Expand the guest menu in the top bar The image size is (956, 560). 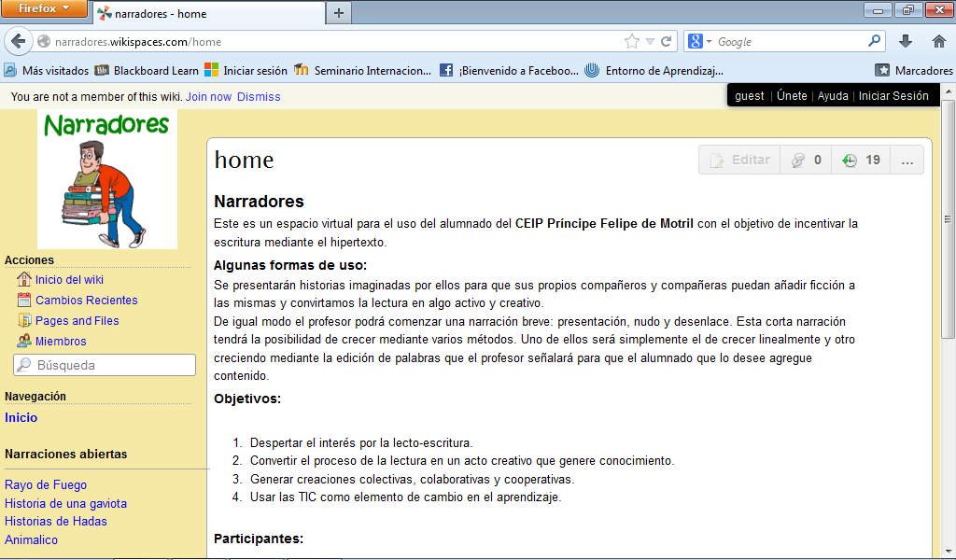pyautogui.click(x=749, y=94)
